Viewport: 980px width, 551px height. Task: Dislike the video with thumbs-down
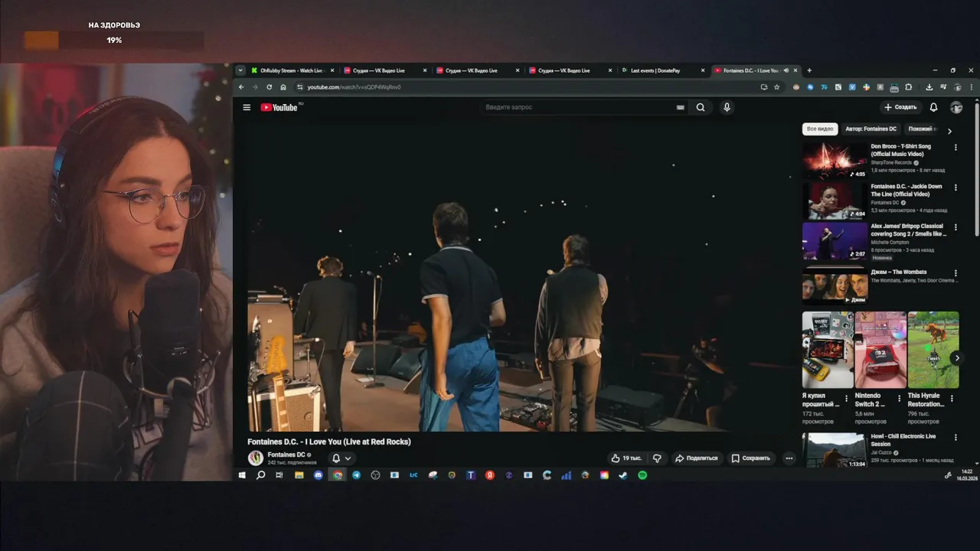657,458
